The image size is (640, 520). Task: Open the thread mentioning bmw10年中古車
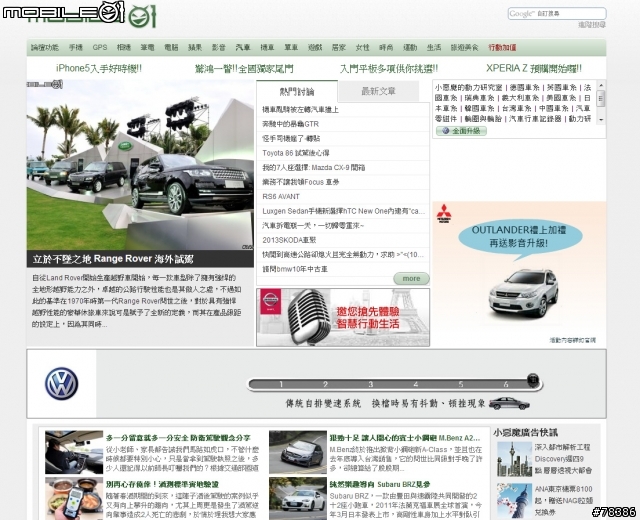(295, 269)
